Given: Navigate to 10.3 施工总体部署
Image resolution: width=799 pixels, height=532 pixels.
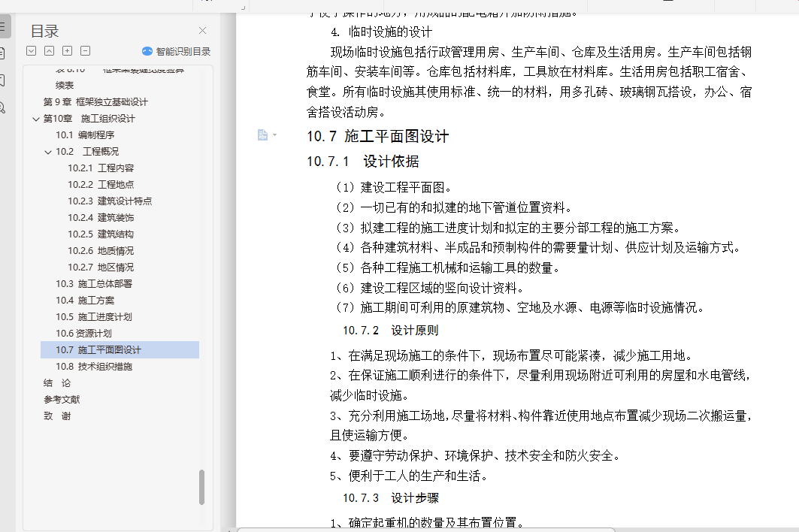Looking at the screenshot, I should (x=94, y=284).
